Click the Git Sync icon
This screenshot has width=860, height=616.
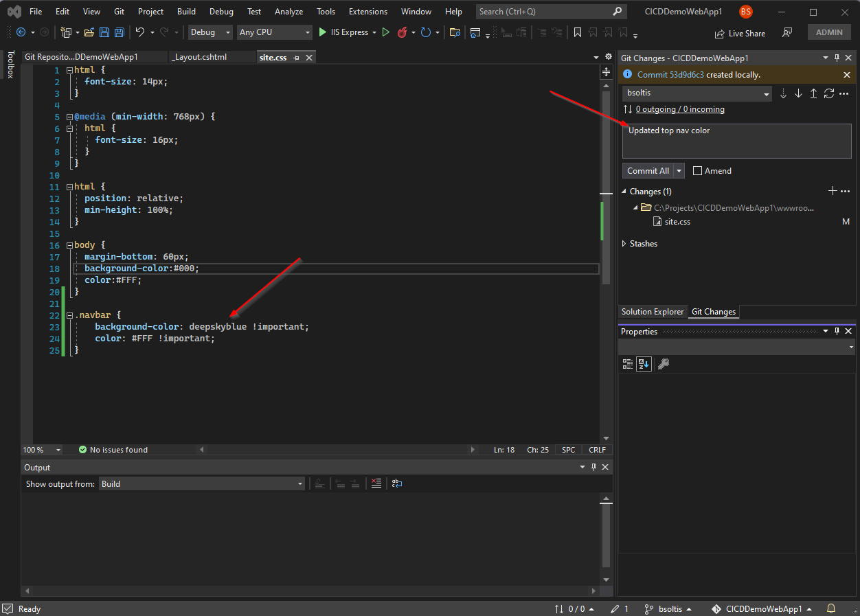click(x=829, y=93)
